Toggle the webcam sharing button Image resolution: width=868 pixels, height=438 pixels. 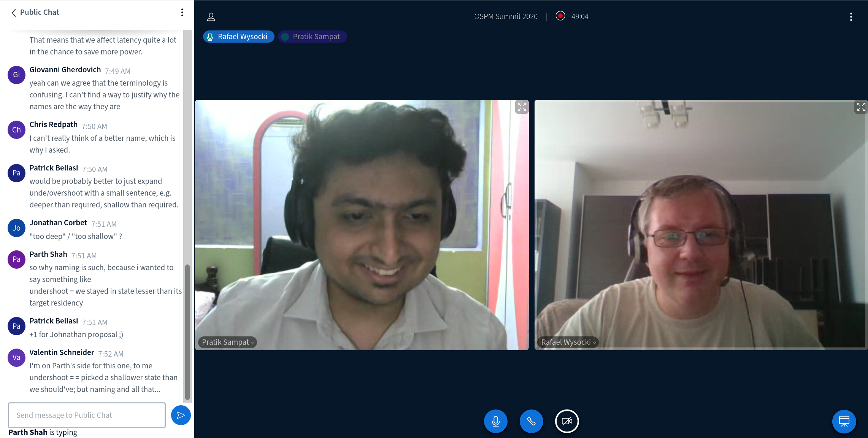567,421
